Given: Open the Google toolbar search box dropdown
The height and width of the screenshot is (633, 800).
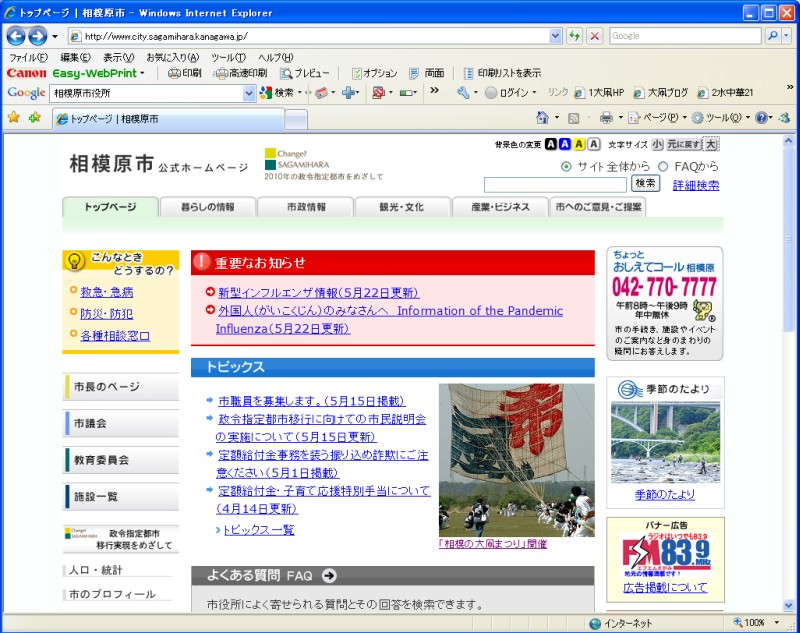Looking at the screenshot, I should pos(250,93).
